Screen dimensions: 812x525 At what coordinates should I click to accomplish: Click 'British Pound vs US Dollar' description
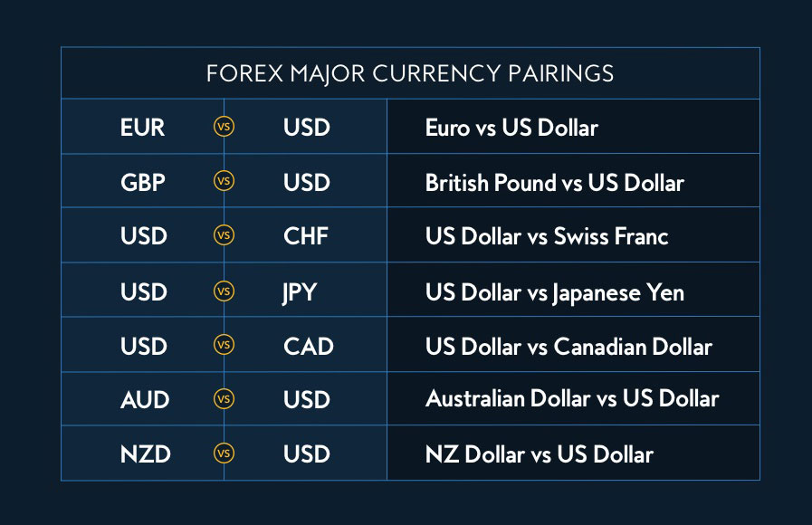pos(555,182)
